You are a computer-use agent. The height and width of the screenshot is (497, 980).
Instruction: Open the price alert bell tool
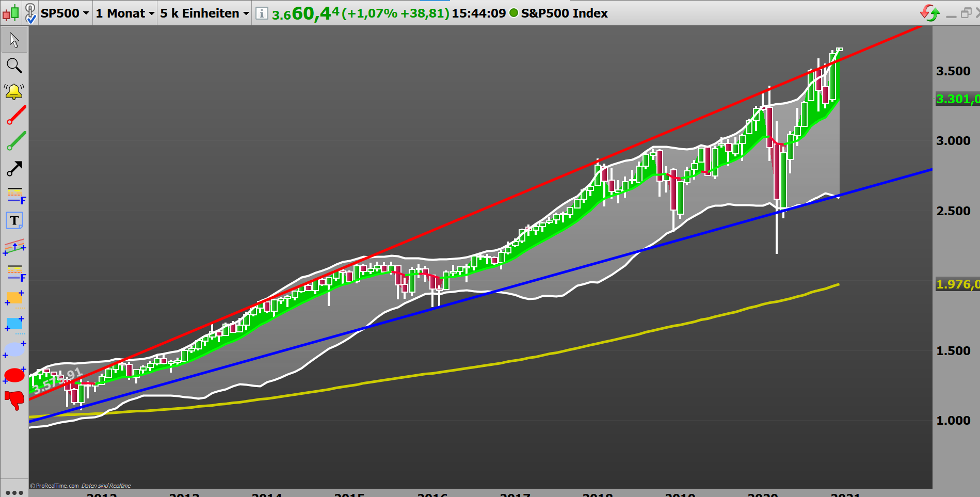[x=14, y=91]
